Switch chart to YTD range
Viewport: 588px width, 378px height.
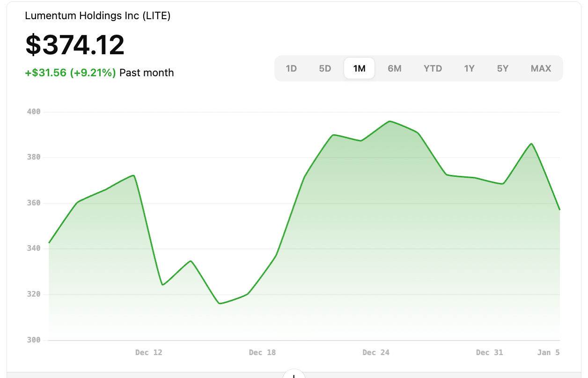click(433, 68)
